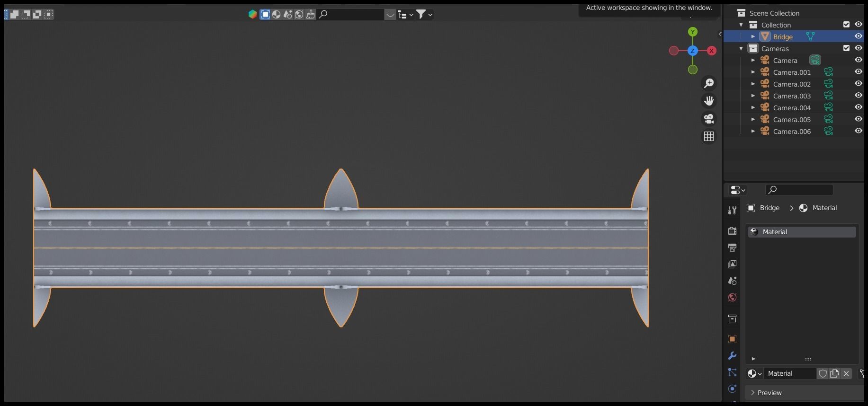Click the toggle button right of header search
This screenshot has width=868, height=406.
(x=390, y=14)
